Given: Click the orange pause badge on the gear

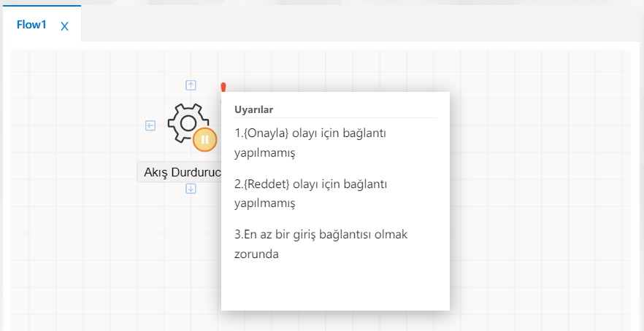Looking at the screenshot, I should coord(204,140).
